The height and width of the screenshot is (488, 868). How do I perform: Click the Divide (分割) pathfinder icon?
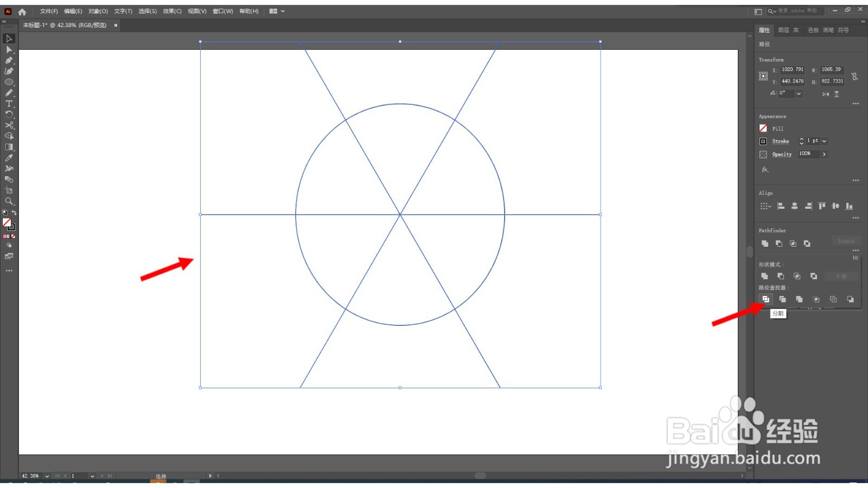click(765, 299)
